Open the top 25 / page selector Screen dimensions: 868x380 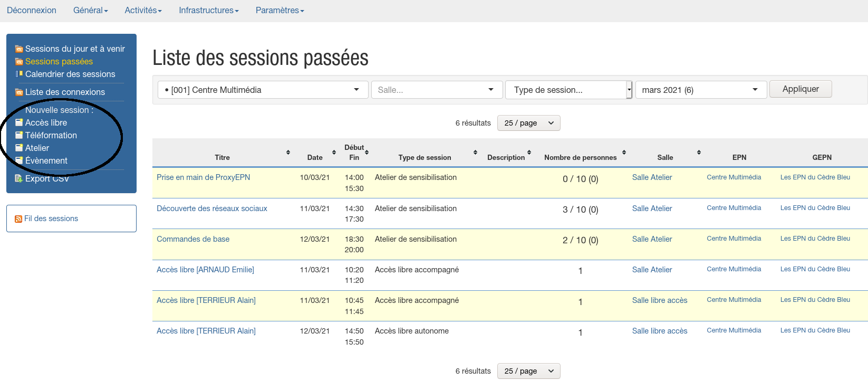click(528, 123)
